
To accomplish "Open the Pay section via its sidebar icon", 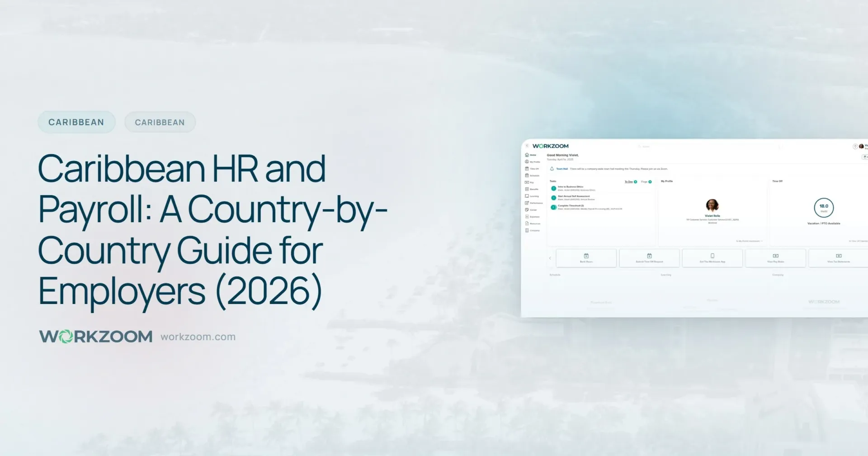I will click(x=527, y=182).
